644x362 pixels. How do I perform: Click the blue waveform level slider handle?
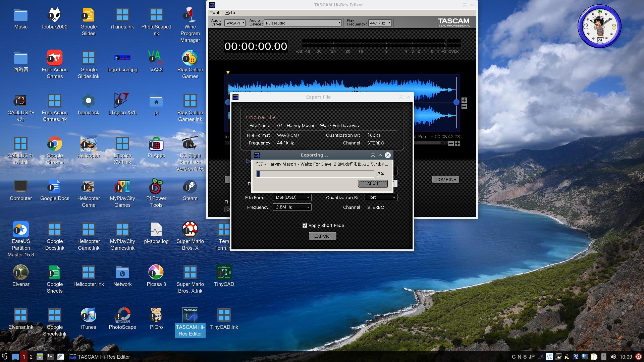[456, 102]
